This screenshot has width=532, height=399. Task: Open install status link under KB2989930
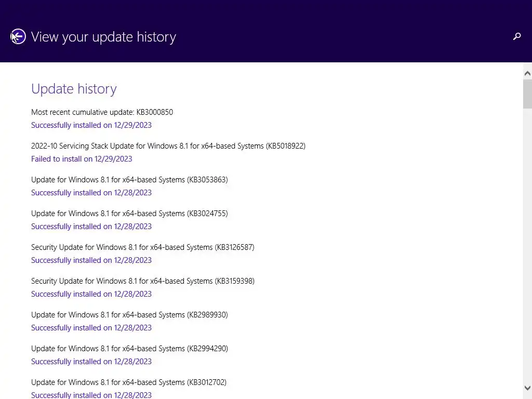pos(91,328)
